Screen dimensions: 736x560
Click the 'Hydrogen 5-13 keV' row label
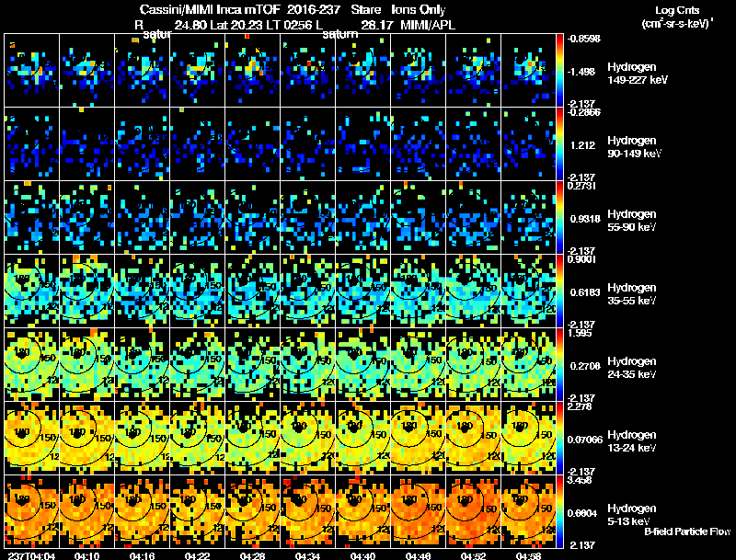point(632,515)
